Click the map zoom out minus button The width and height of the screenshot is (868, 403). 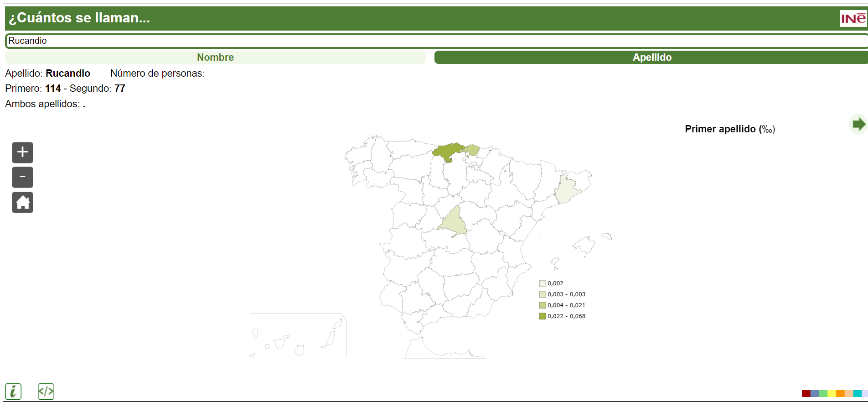click(x=22, y=177)
